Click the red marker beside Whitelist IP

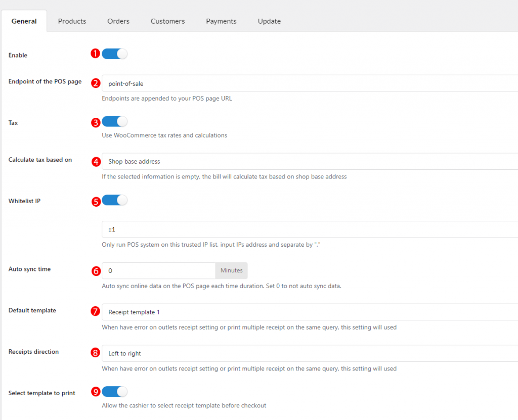(96, 201)
